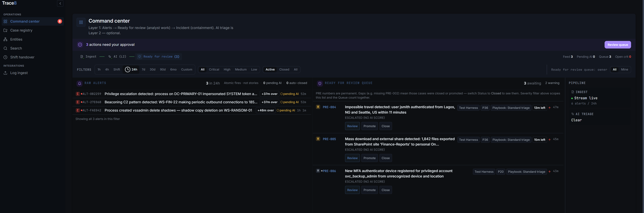Set time filter to 4h
Image resolution: width=644 pixels, height=213 pixels.
(107, 69)
